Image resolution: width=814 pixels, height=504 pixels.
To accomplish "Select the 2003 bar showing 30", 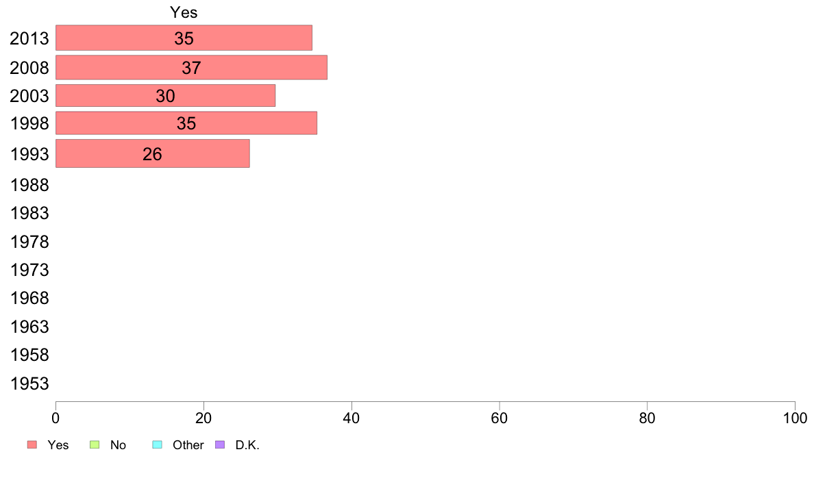I will coord(166,95).
